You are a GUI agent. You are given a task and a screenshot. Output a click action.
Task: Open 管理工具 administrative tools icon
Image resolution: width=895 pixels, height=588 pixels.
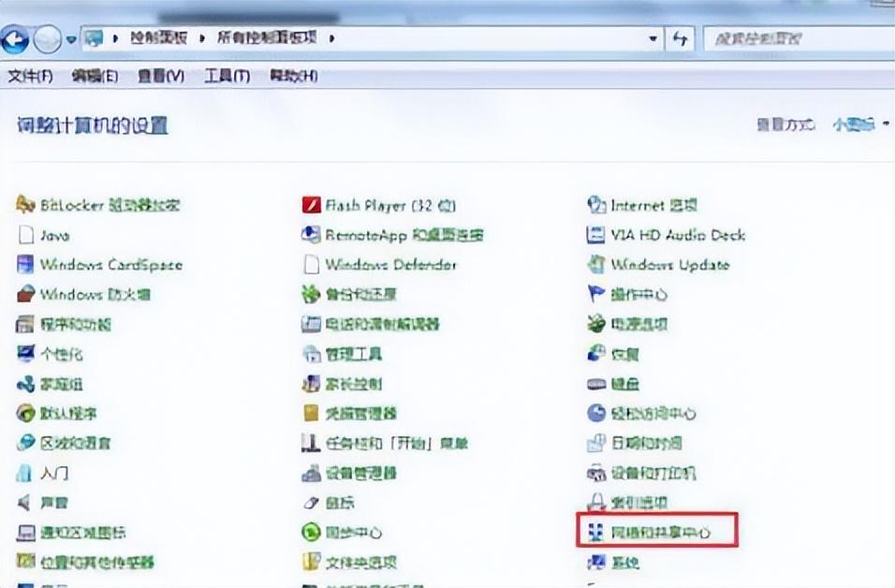(312, 354)
